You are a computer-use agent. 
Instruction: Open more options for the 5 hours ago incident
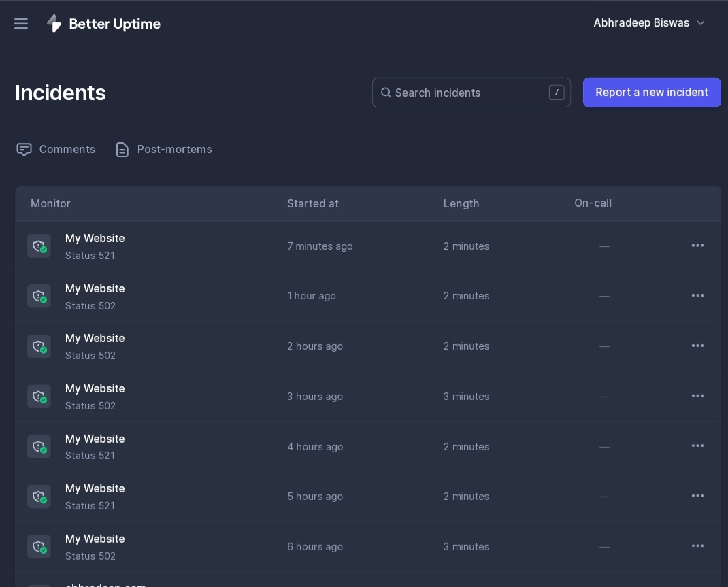697,496
